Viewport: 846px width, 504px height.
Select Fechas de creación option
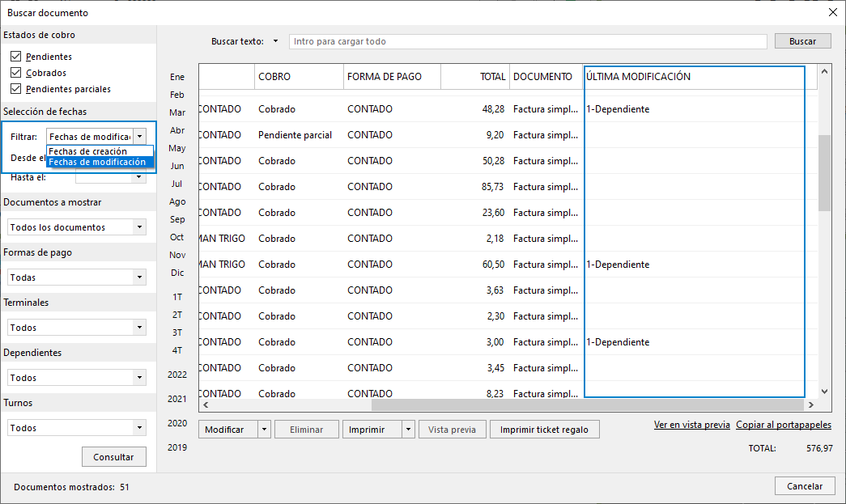click(100, 151)
